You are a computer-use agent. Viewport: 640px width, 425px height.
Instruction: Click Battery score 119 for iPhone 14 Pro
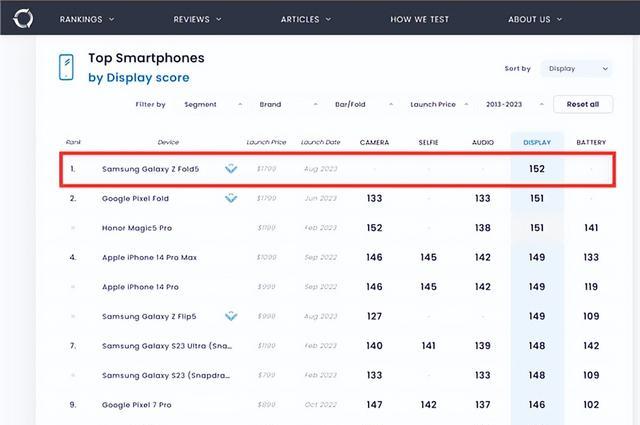591,287
